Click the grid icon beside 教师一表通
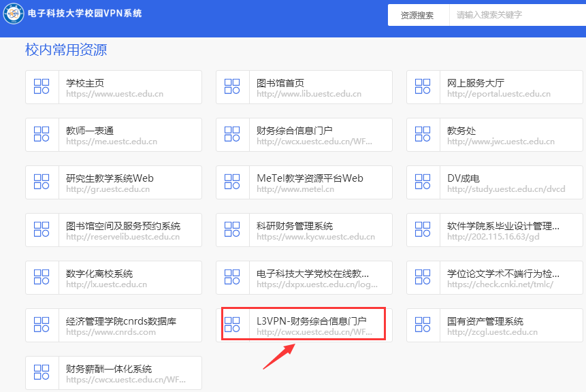 click(41, 134)
